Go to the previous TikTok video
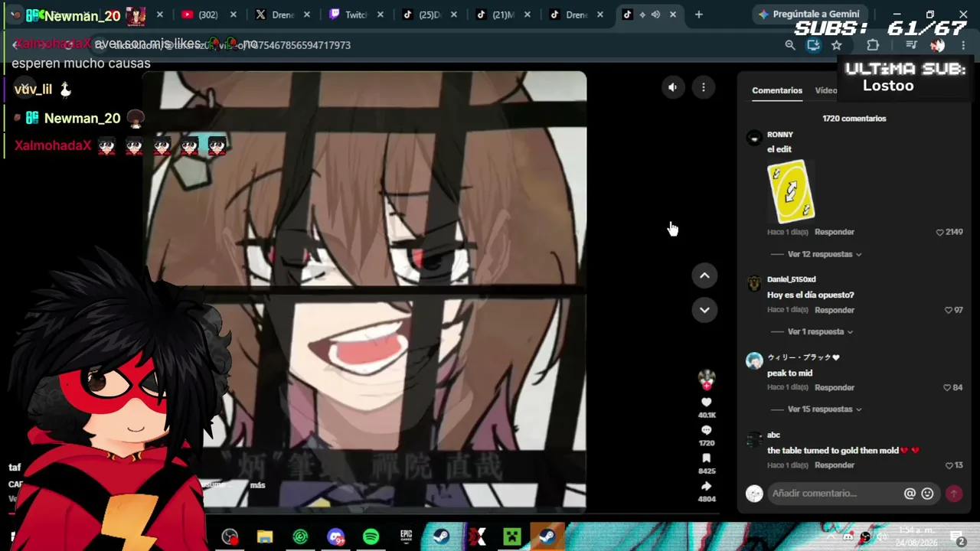This screenshot has height=551, width=980. pyautogui.click(x=704, y=275)
